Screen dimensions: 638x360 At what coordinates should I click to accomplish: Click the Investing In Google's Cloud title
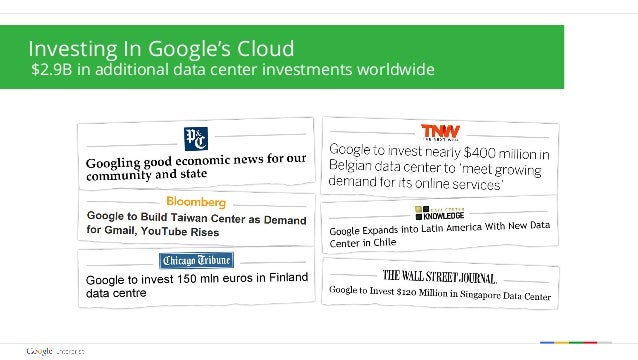click(161, 48)
